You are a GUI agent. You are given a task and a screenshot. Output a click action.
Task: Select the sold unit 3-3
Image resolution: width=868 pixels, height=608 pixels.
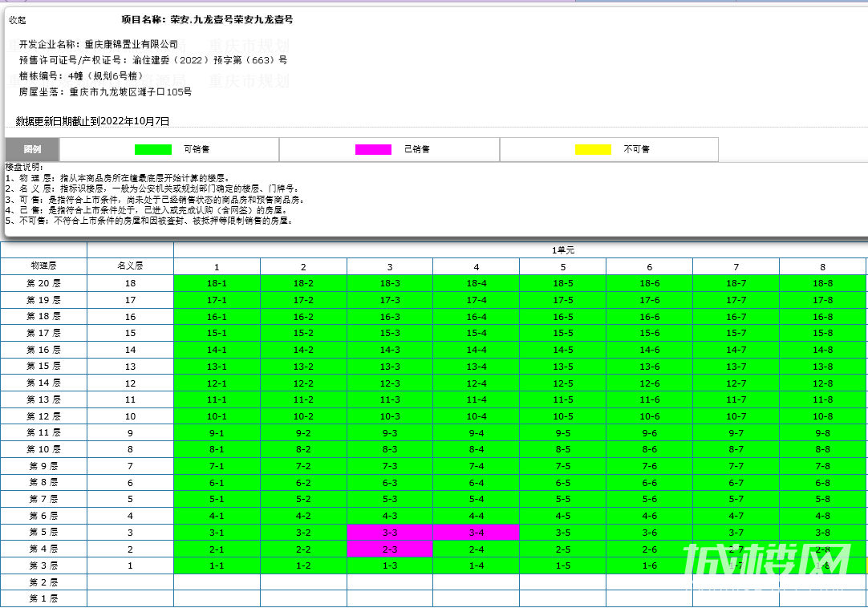[x=390, y=533]
